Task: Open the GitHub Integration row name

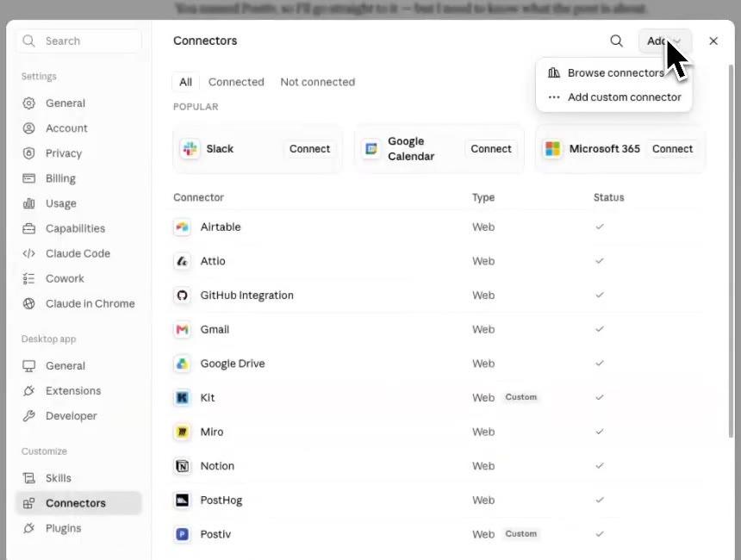Action: (246, 296)
